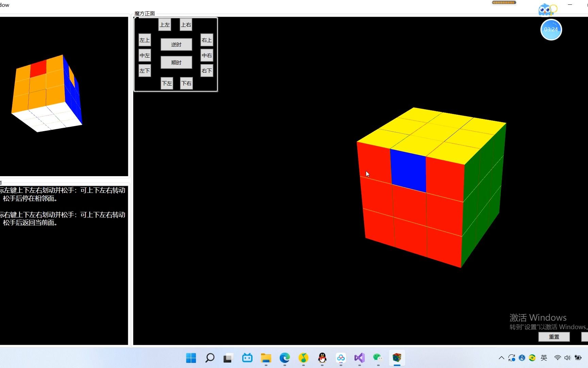The height and width of the screenshot is (368, 588).
Task: Open WeChat from the taskbar
Action: click(378, 358)
